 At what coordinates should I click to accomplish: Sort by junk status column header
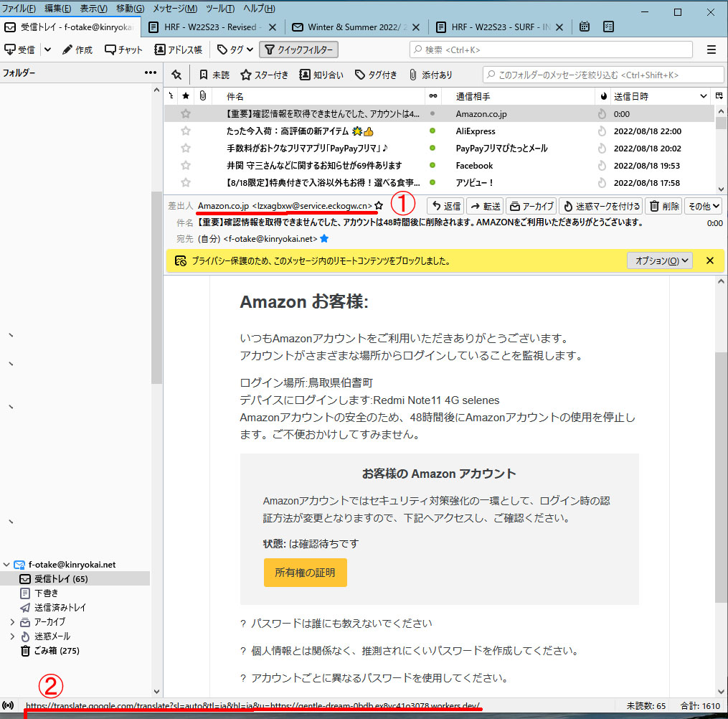click(x=603, y=96)
